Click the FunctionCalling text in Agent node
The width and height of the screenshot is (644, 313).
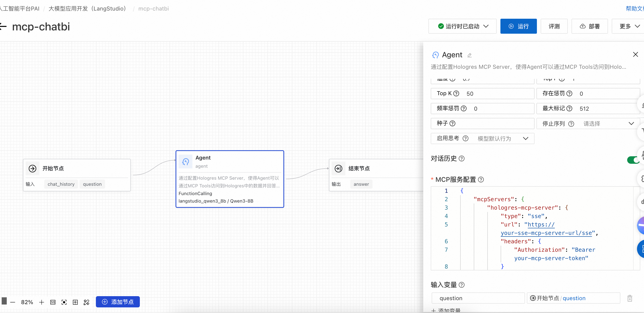(x=195, y=193)
